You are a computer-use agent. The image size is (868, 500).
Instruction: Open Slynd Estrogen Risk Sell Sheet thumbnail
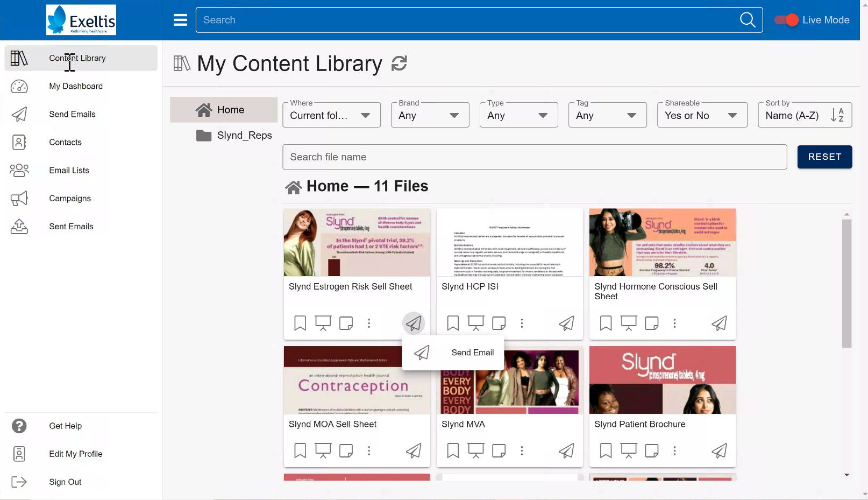pos(357,243)
